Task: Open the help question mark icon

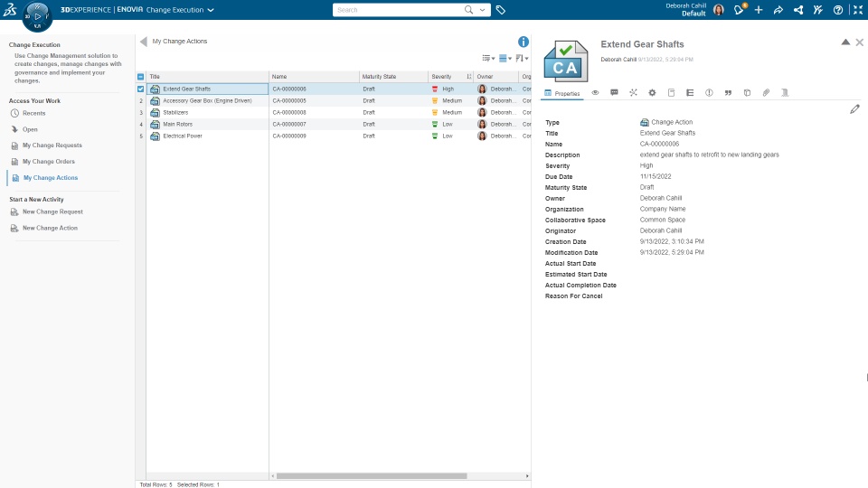Action: (x=838, y=10)
